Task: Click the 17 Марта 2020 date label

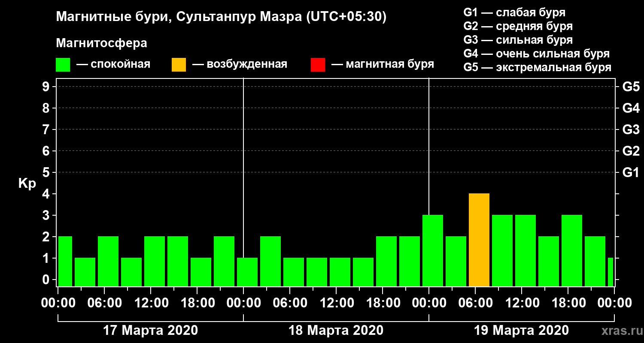Action: (x=151, y=331)
